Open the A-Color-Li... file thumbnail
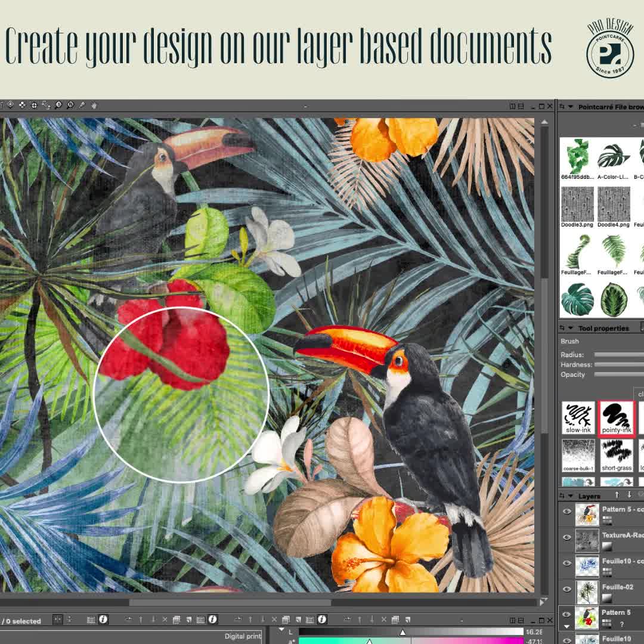 (613, 159)
